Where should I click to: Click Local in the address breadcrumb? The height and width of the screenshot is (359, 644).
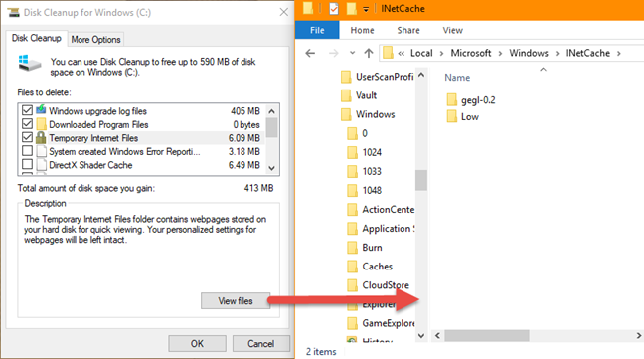click(x=421, y=53)
